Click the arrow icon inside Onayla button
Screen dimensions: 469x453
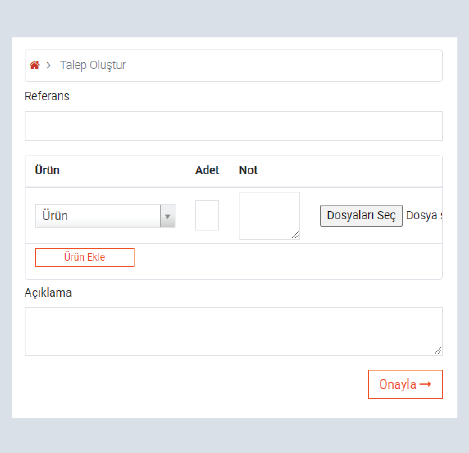point(425,384)
